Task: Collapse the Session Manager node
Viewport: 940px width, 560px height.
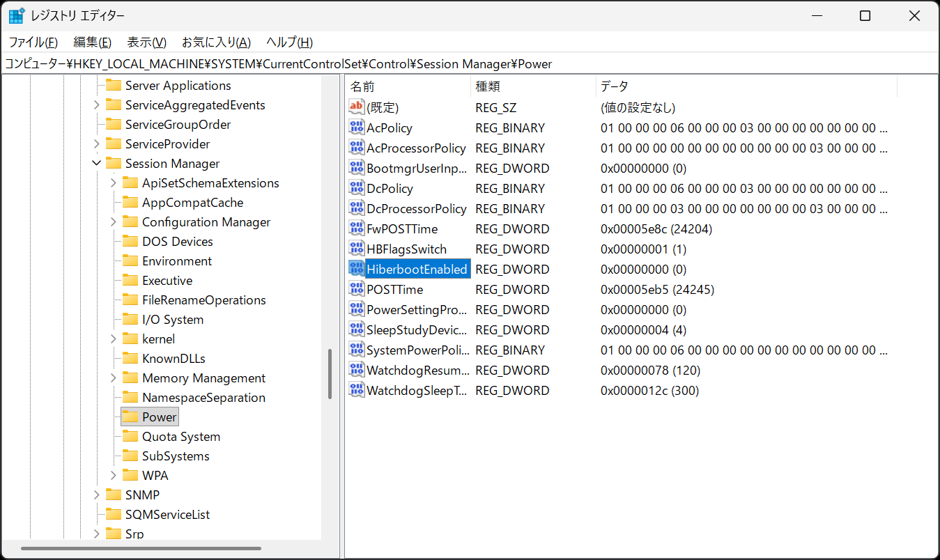Action: (98, 163)
